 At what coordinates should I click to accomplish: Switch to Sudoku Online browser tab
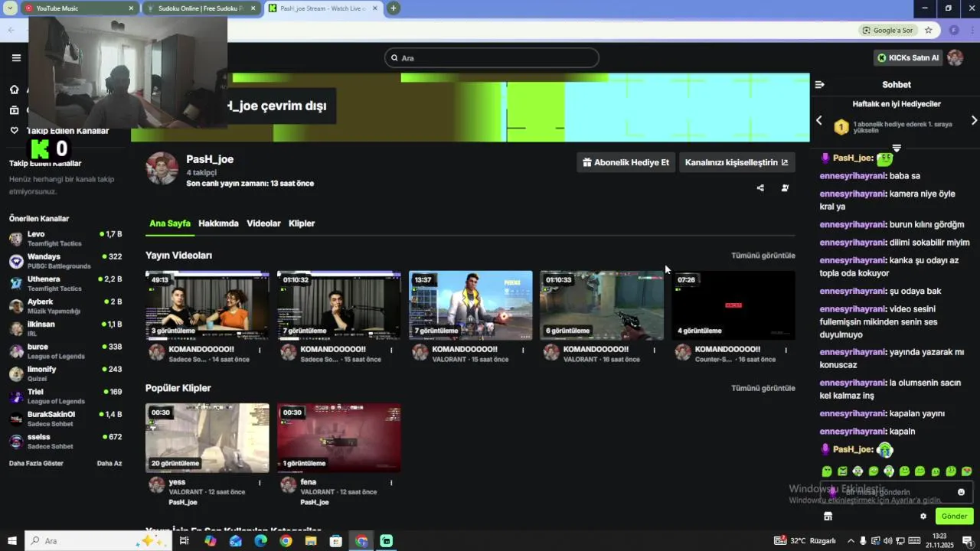point(201,8)
